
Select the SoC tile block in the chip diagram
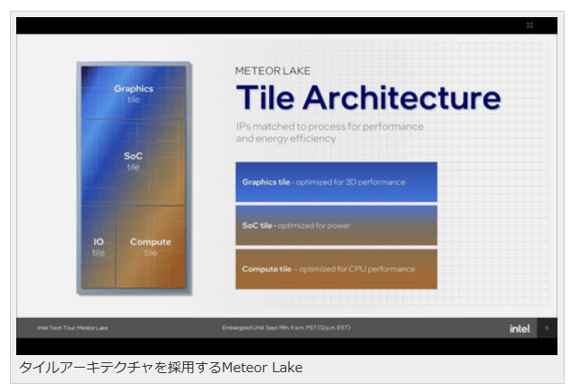point(134,160)
